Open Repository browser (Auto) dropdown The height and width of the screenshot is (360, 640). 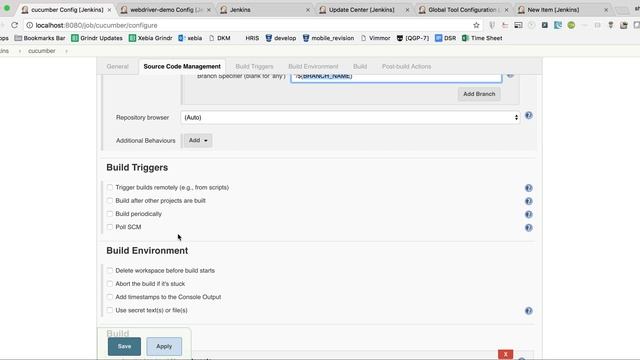pyautogui.click(x=350, y=118)
